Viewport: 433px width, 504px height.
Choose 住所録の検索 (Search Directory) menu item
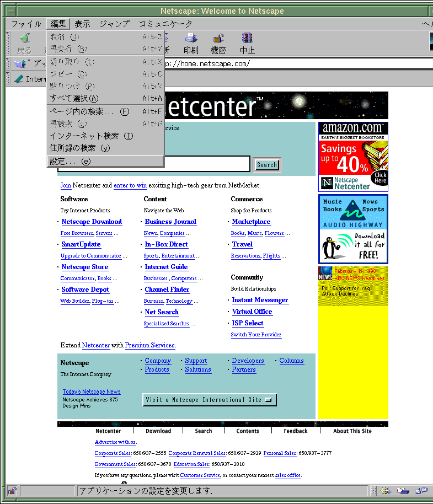pyautogui.click(x=105, y=148)
